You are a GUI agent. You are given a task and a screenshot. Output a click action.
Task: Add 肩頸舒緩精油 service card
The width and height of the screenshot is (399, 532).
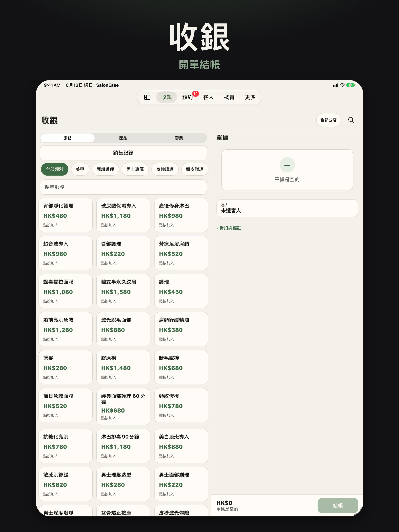[181, 329]
